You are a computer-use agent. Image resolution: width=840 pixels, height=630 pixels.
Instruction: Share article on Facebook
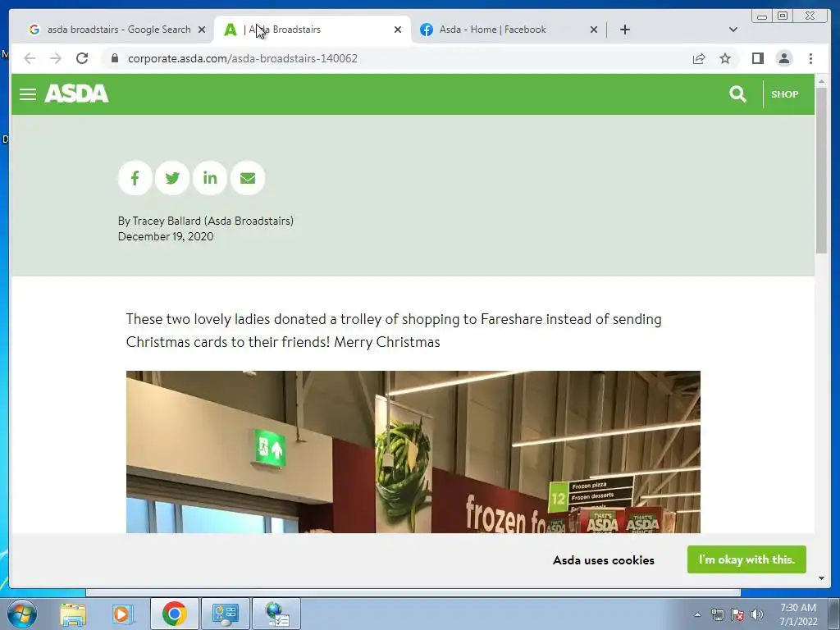(135, 178)
